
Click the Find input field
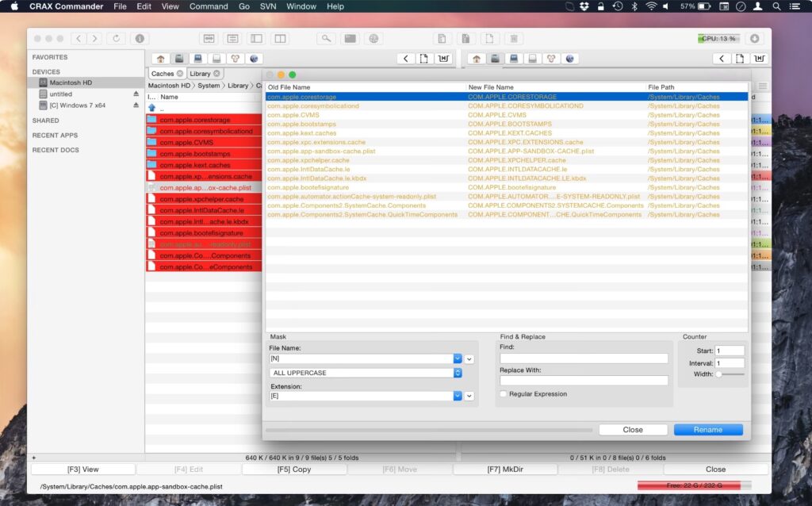(584, 356)
